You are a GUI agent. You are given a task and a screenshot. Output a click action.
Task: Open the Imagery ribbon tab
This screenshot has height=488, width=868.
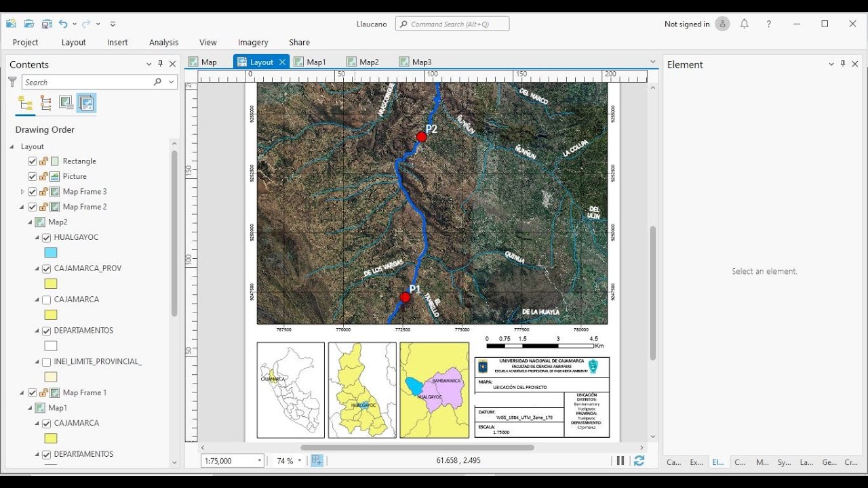pos(253,42)
